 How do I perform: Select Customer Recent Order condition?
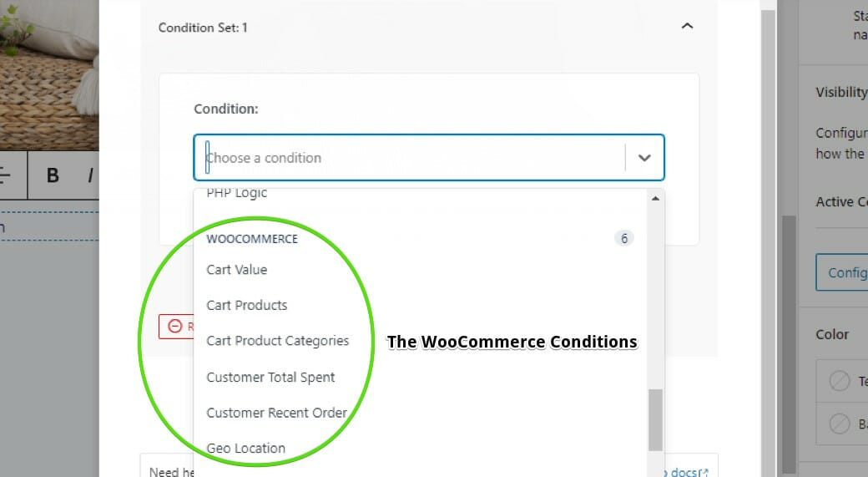pos(277,413)
